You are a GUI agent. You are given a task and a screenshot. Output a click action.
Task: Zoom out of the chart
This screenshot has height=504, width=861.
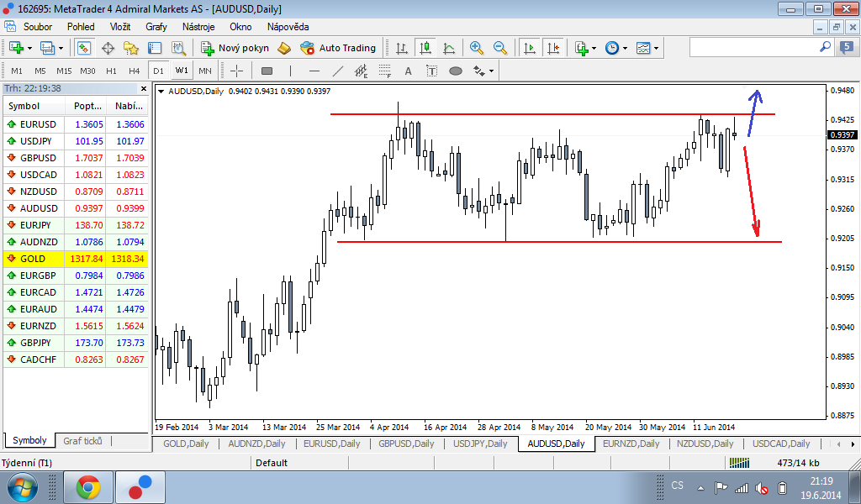[x=500, y=48]
